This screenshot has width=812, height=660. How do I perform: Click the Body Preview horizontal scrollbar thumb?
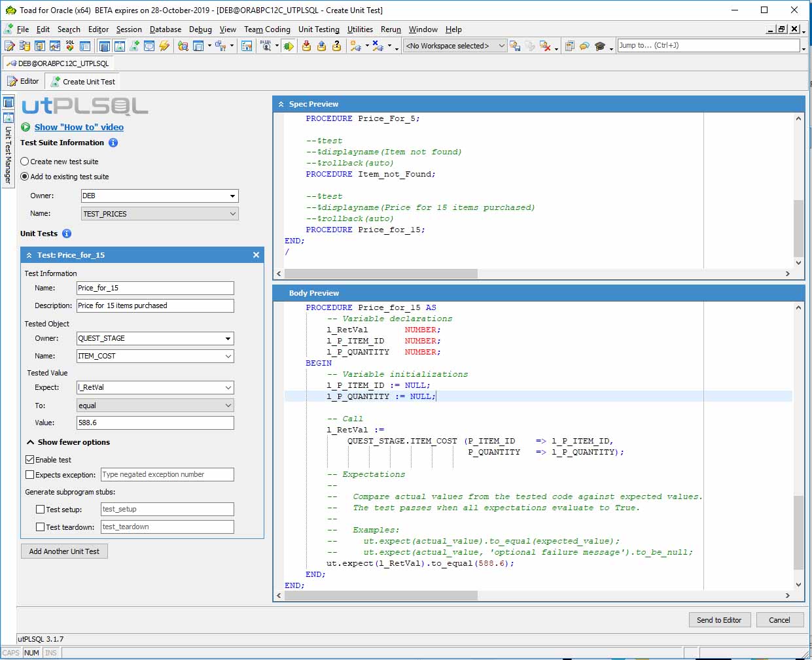(381, 596)
